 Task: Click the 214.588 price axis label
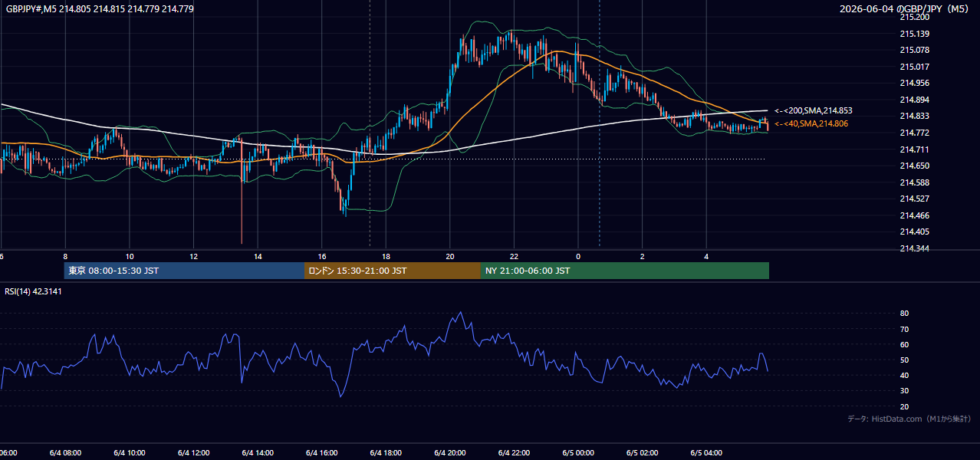(914, 182)
